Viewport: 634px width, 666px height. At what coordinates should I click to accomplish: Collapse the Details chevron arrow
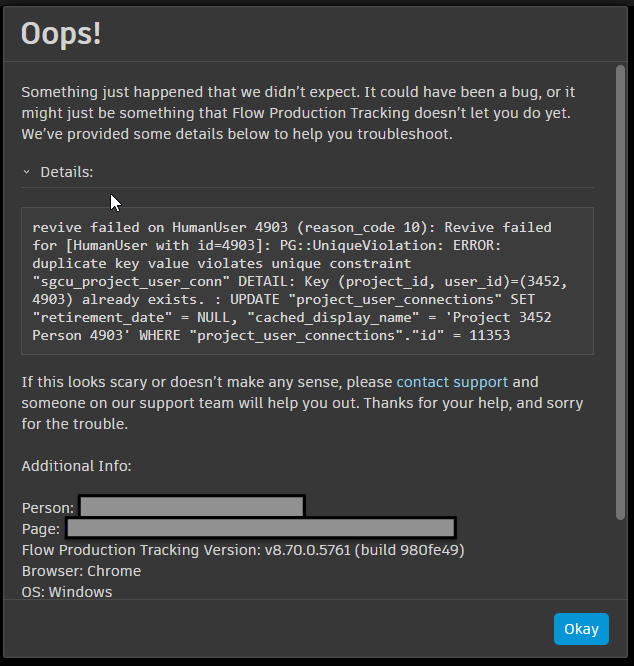pos(27,172)
